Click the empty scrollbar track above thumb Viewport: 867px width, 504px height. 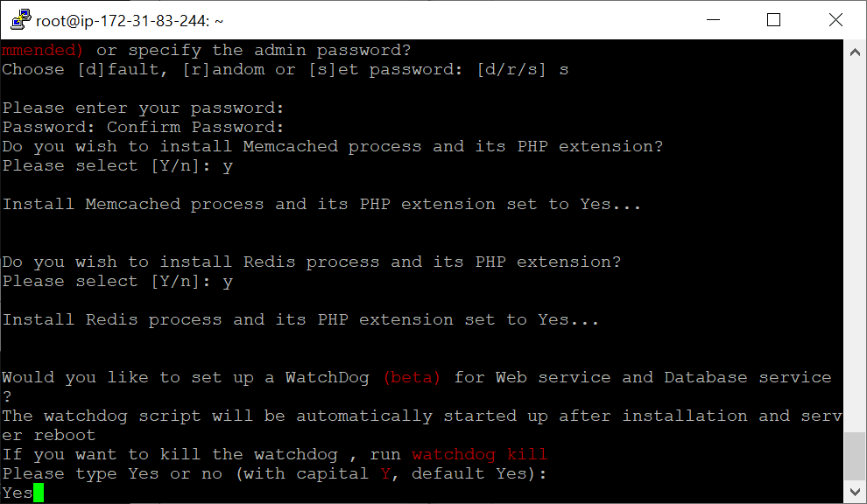coord(855,248)
